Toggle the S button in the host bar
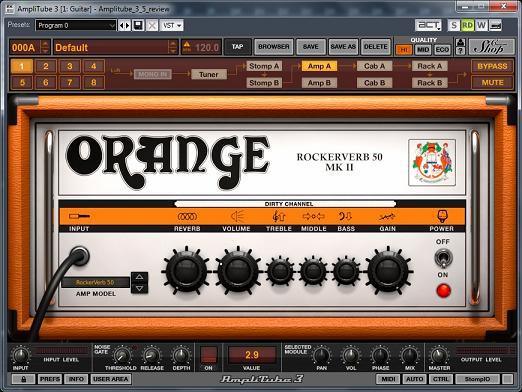Image resolution: width=522 pixels, height=392 pixels. (454, 25)
